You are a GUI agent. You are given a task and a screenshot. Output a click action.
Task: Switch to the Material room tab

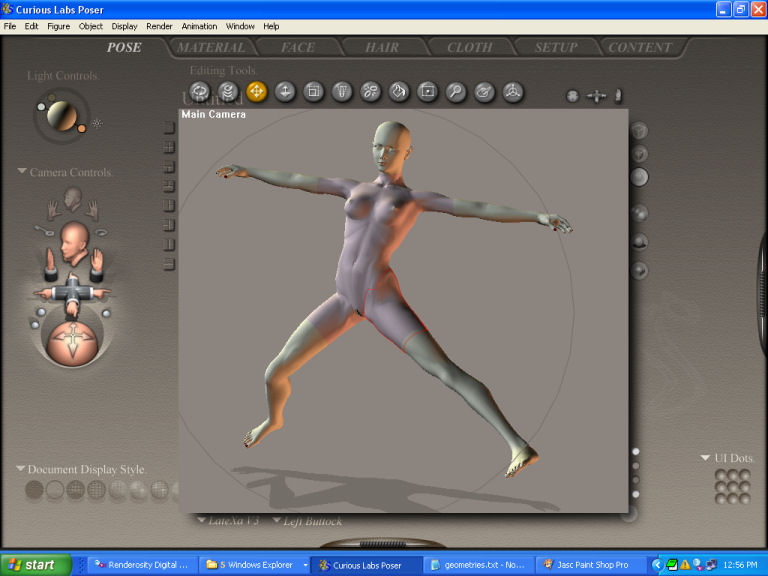click(x=212, y=47)
